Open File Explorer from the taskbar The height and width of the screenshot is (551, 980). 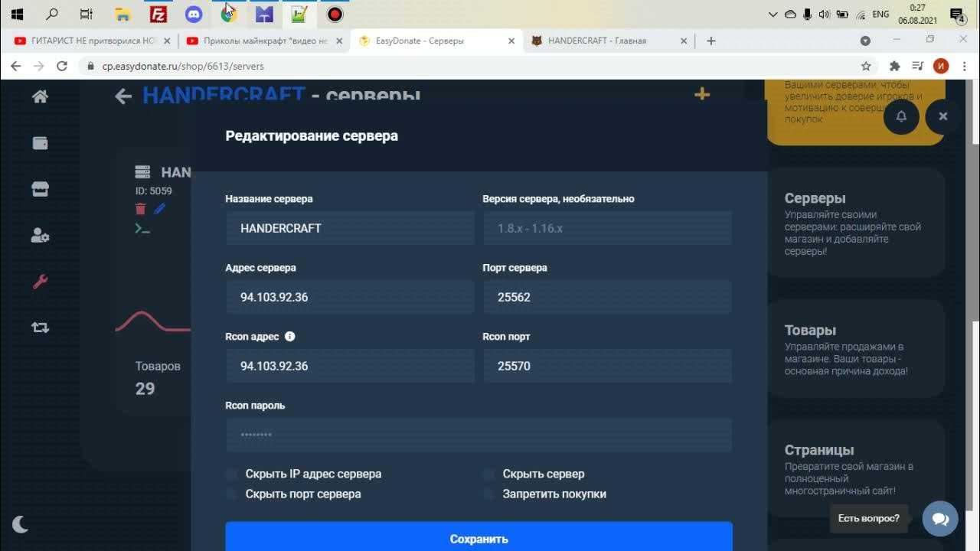click(x=122, y=14)
